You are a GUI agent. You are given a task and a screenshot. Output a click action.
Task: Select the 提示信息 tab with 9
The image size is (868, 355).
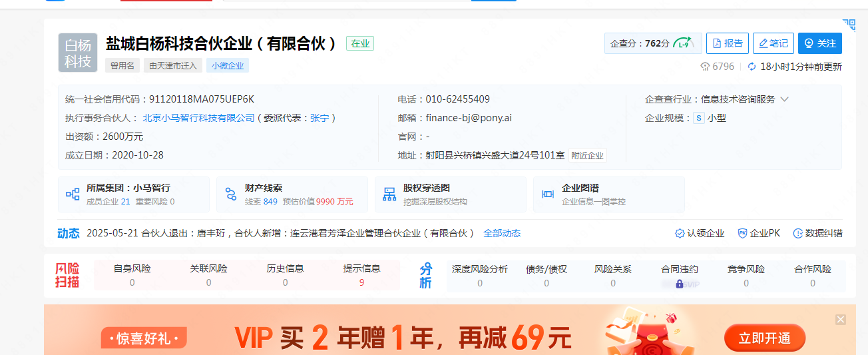point(361,275)
